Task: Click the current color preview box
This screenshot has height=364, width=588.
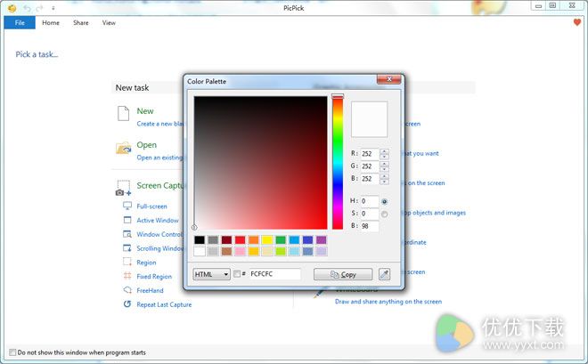Action: pyautogui.click(x=369, y=119)
